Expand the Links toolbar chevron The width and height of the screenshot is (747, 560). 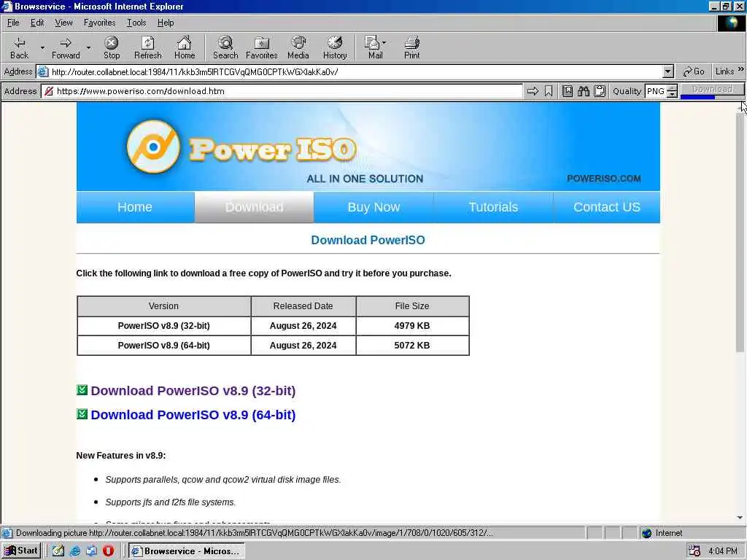click(x=741, y=70)
